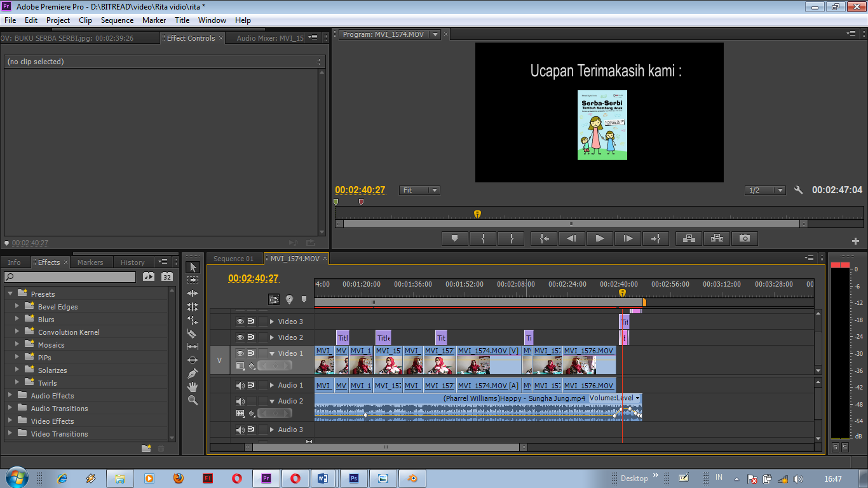Mute Audio 3 track speaker toggle
Screen dimensions: 868x488
(240, 430)
